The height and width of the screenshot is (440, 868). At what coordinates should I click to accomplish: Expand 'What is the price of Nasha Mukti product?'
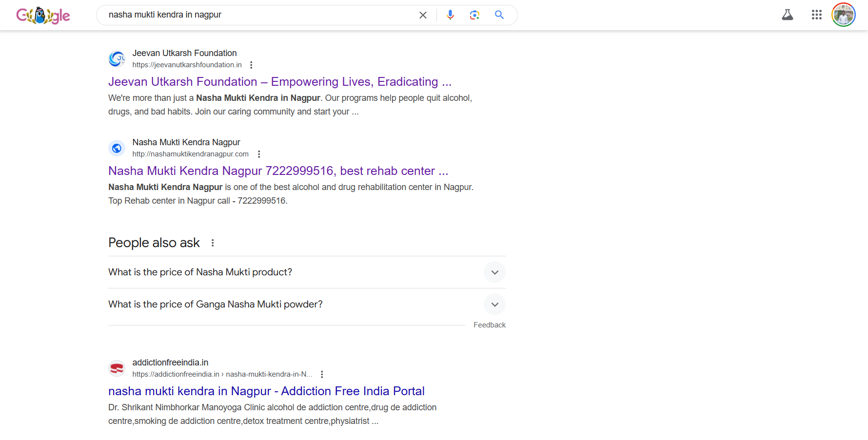tap(494, 272)
